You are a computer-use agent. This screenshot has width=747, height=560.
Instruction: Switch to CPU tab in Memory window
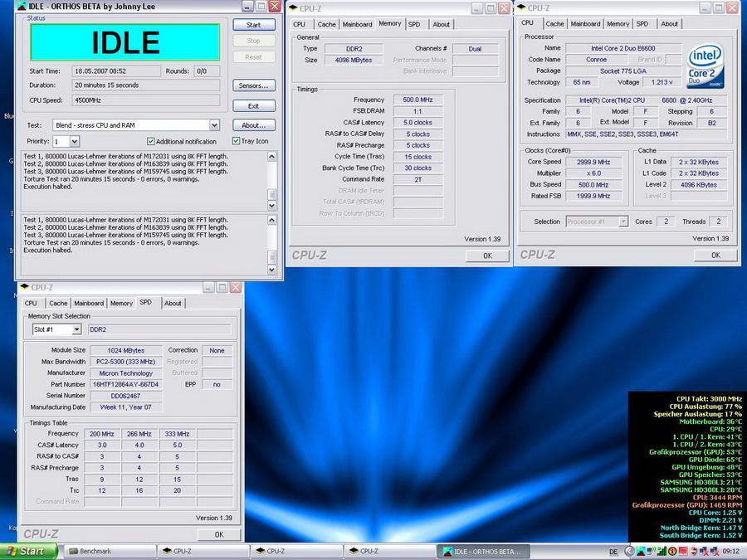299,24
